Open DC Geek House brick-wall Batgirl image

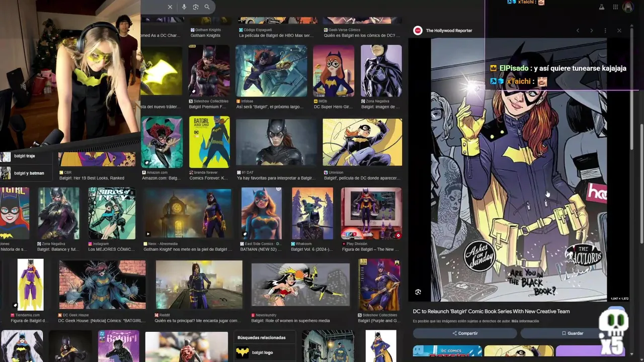tap(103, 285)
